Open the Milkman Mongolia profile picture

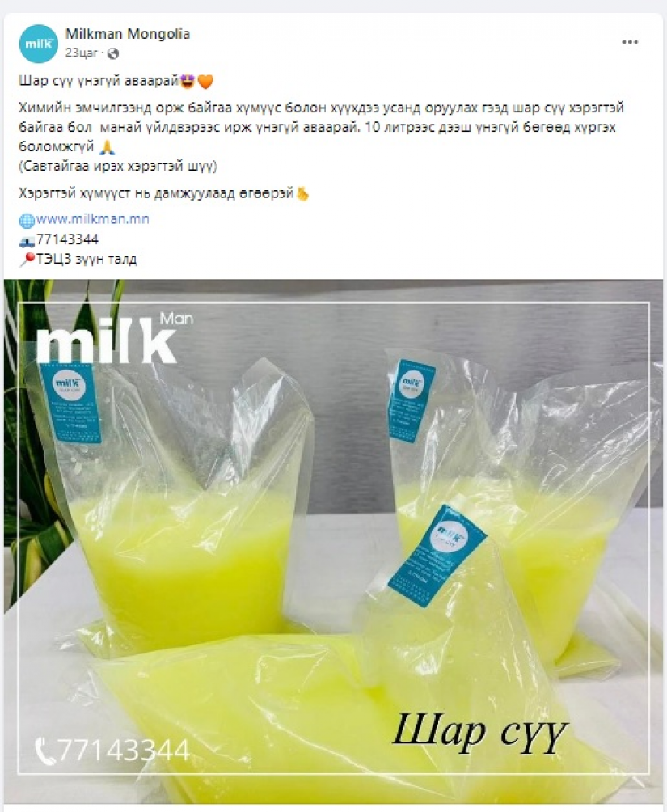point(38,44)
